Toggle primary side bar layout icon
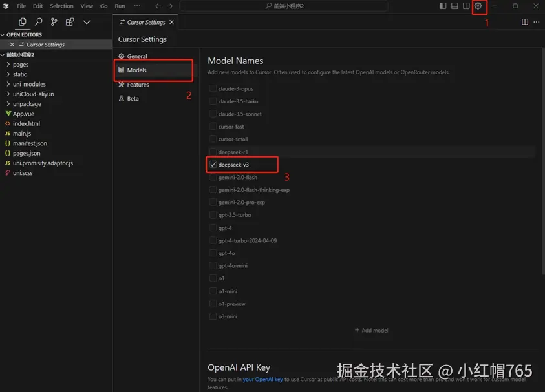The image size is (545, 392). pos(442,6)
